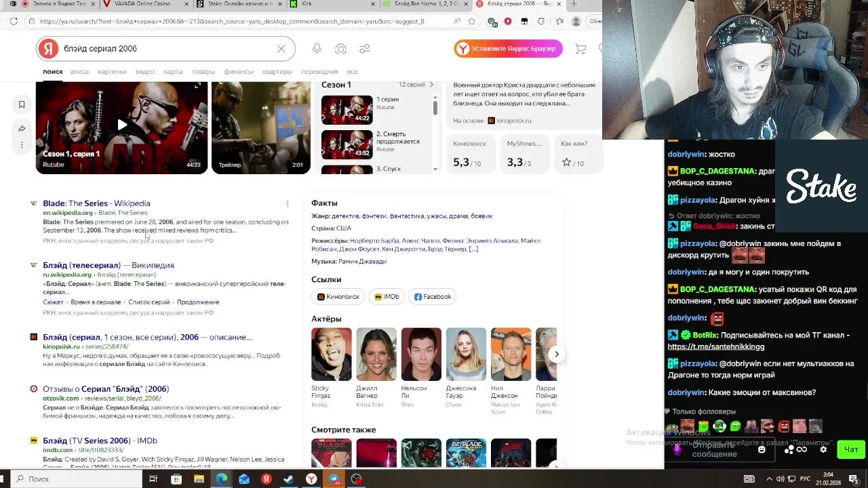This screenshot has height=488, width=868.
Task: Add page to favorites with the star icon
Action: [x=472, y=21]
